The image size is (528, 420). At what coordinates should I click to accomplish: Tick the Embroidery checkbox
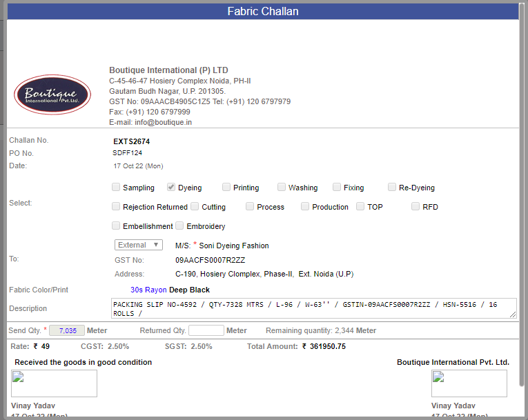coord(179,226)
